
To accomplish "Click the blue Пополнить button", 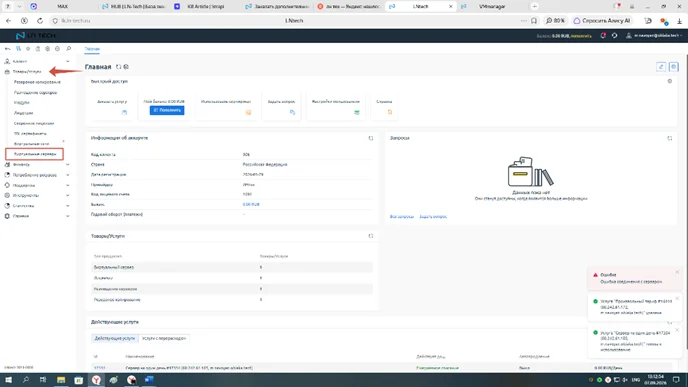I will (x=167, y=110).
